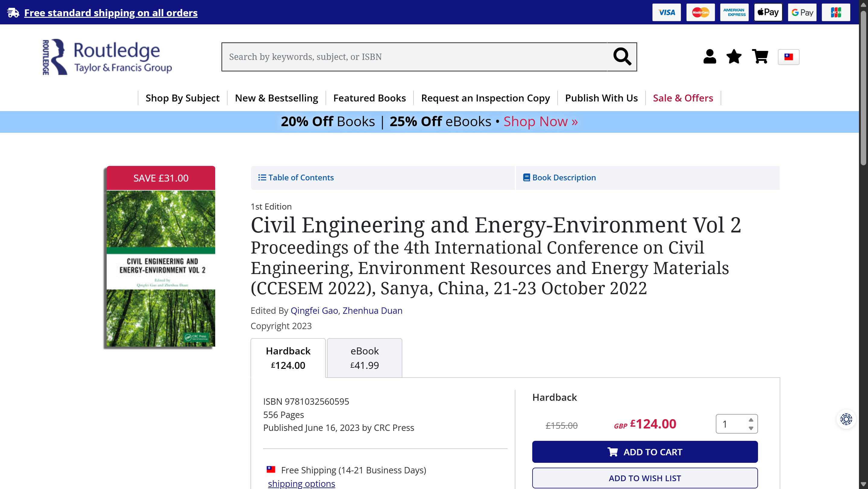
Task: Click the Book Description book icon
Action: [x=526, y=177]
